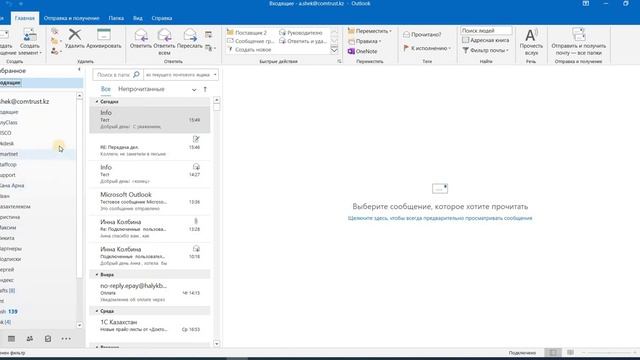Click the Поставщик 2 quick step
Image resolution: width=640 pixels, height=360 pixels.
pos(247,32)
